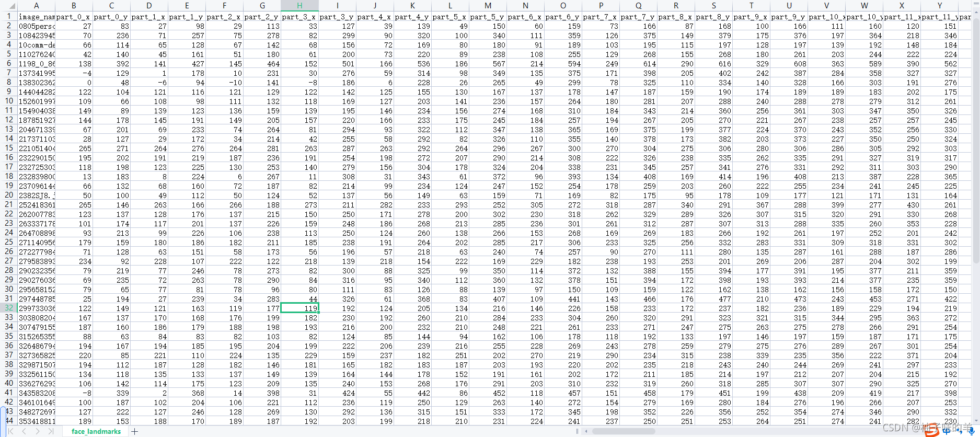The width and height of the screenshot is (980, 437).
Task: Click cell containing value 562
Action: (x=939, y=64)
